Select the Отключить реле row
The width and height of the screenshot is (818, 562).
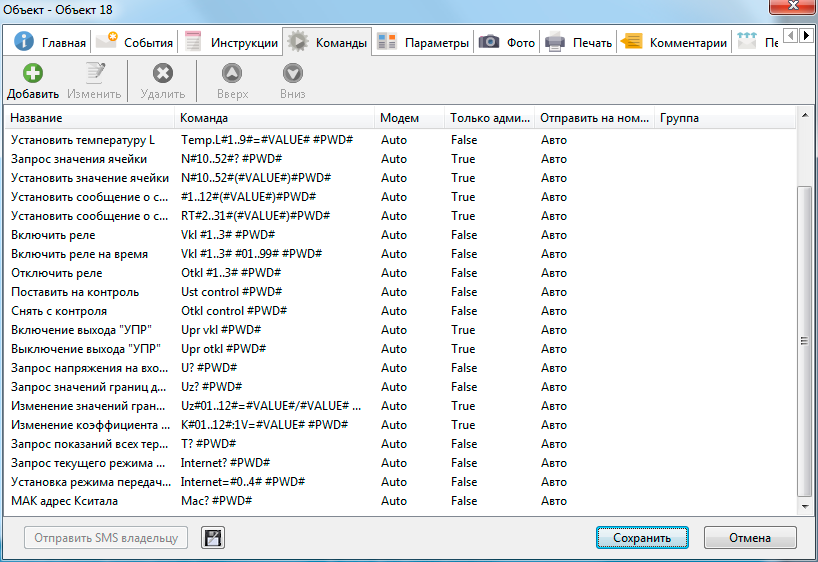click(x=400, y=273)
